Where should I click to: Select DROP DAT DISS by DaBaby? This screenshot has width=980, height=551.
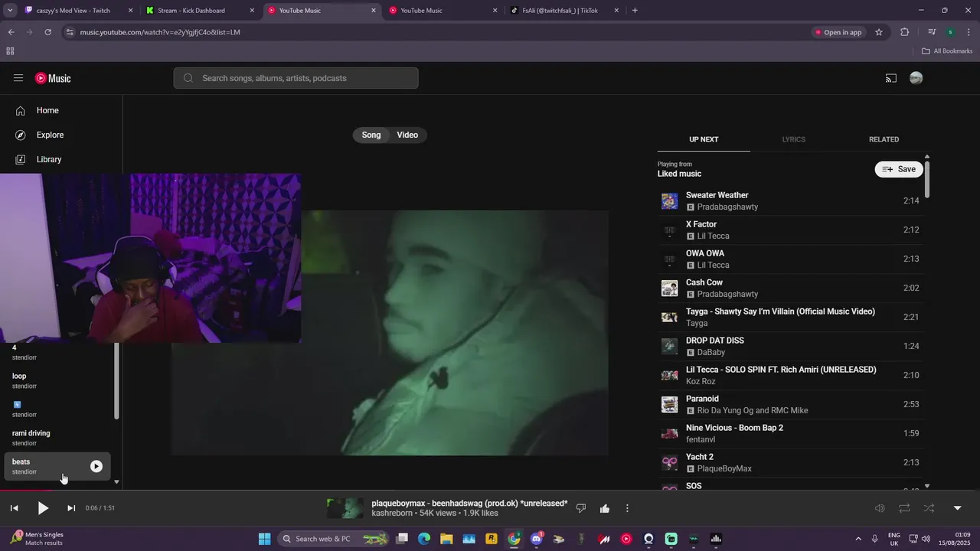[x=791, y=347]
